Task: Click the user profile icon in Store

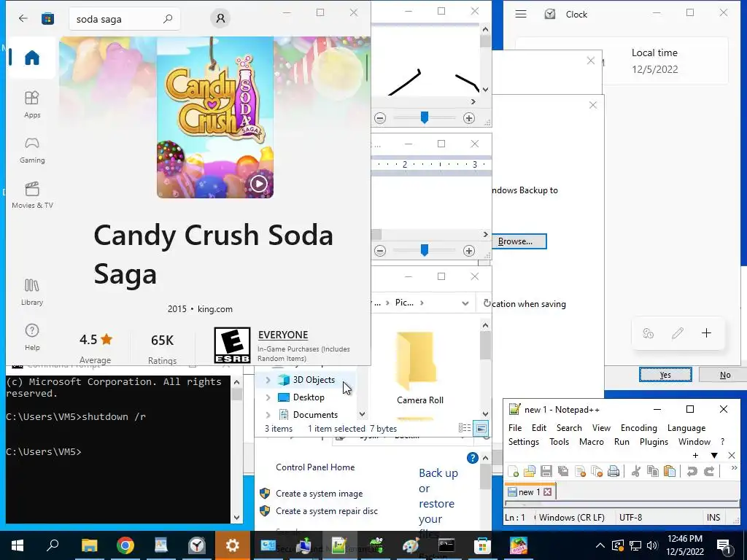Action: coord(220,18)
